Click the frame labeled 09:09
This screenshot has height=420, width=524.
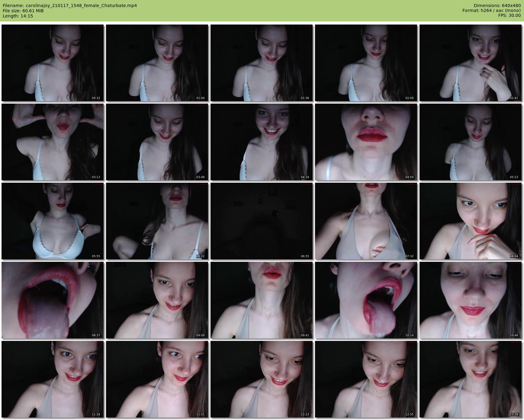coord(157,300)
